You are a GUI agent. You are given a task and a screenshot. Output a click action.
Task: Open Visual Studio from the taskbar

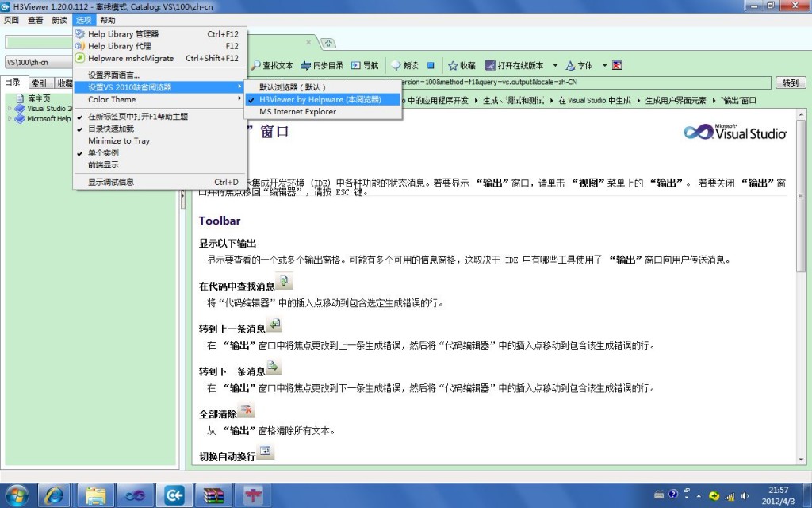135,495
